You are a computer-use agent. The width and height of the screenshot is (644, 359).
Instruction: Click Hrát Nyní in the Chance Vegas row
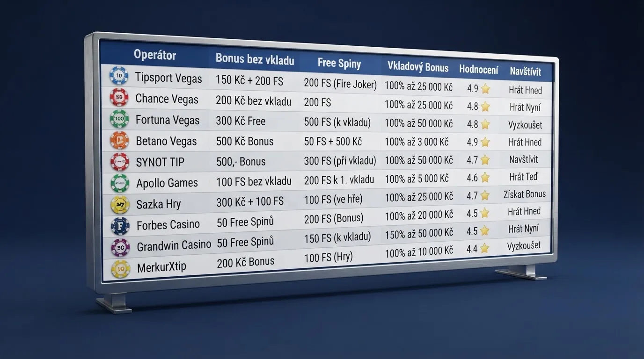click(x=526, y=108)
